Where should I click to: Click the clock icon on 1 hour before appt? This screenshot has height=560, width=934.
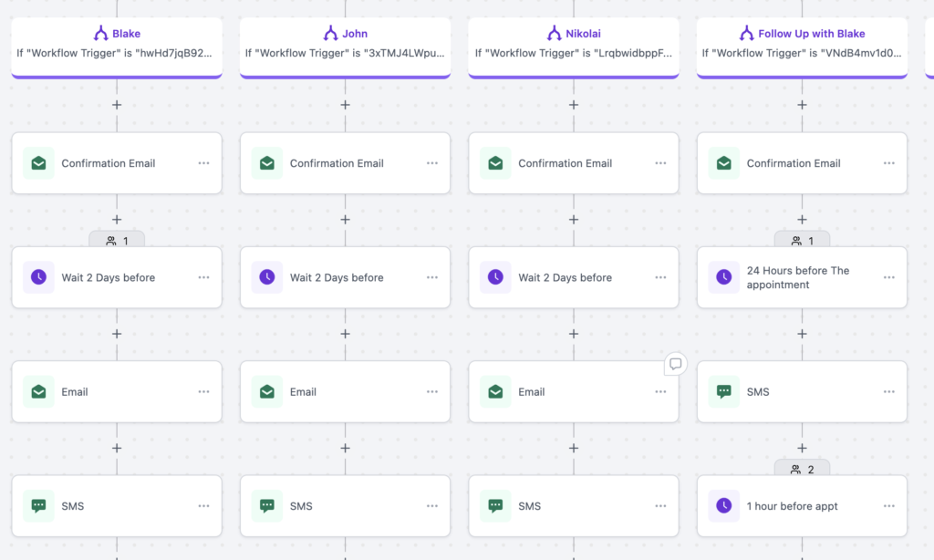coord(724,506)
